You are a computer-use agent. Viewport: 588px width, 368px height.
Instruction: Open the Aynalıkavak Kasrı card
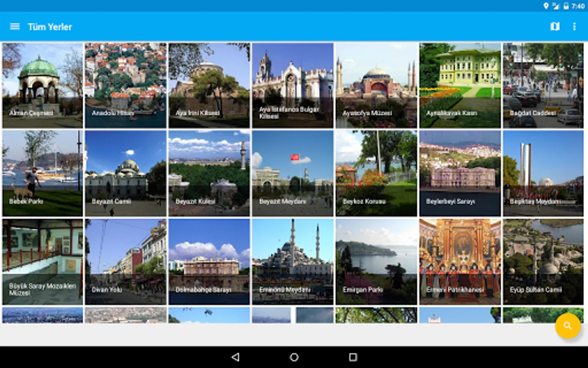coord(460,85)
